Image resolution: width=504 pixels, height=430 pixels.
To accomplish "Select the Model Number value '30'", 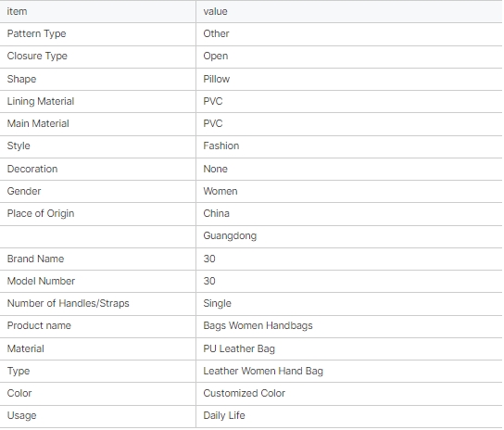I will point(209,281).
